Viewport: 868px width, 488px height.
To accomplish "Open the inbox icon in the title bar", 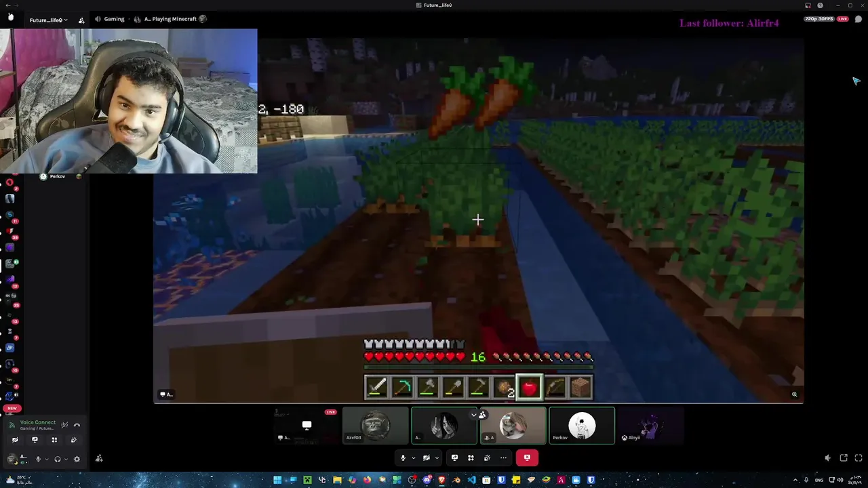I will click(808, 5).
